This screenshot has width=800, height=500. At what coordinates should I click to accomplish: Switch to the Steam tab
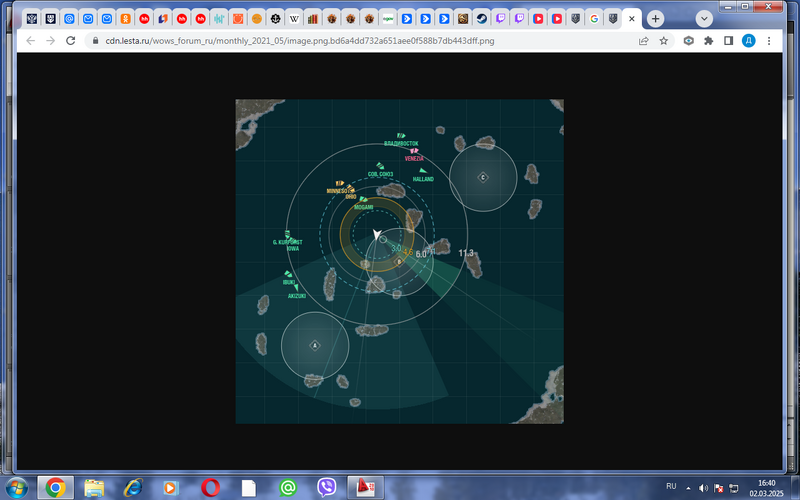pyautogui.click(x=481, y=19)
